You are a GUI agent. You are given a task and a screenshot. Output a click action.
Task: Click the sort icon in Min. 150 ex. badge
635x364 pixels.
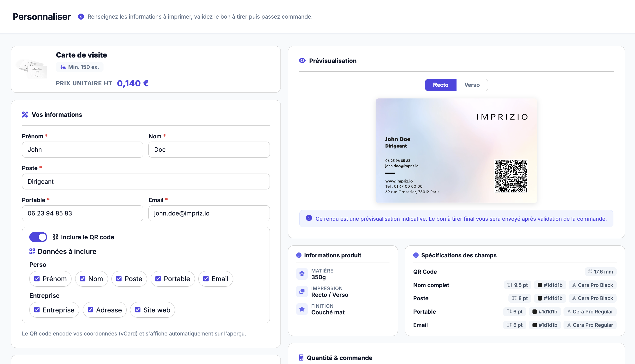63,67
